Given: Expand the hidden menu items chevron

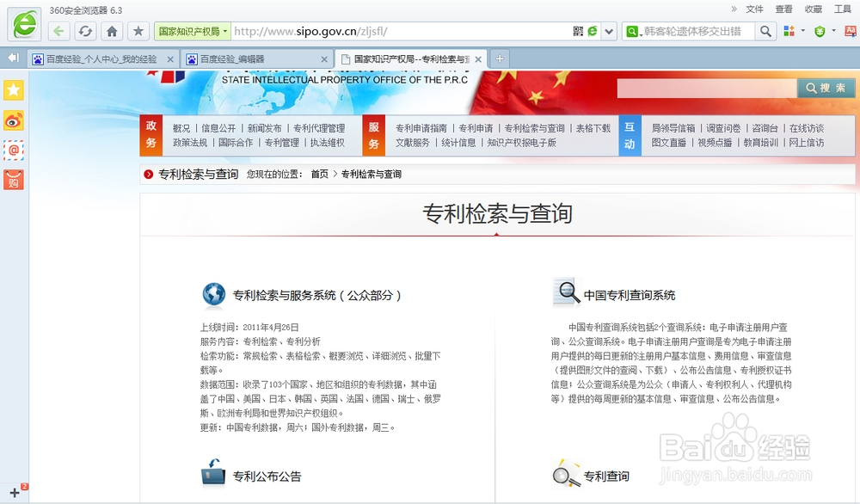Looking at the screenshot, I should (734, 9).
